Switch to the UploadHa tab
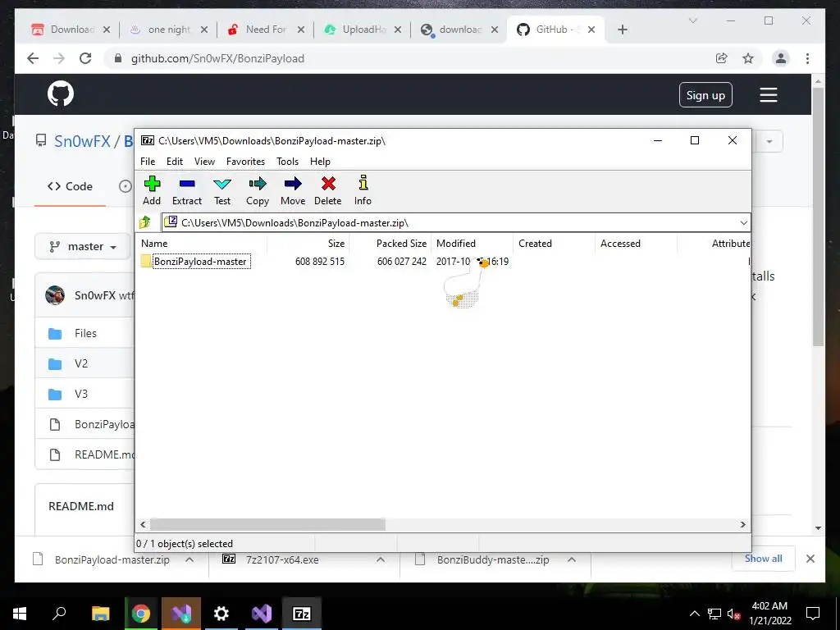Image resolution: width=840 pixels, height=630 pixels. [362, 30]
